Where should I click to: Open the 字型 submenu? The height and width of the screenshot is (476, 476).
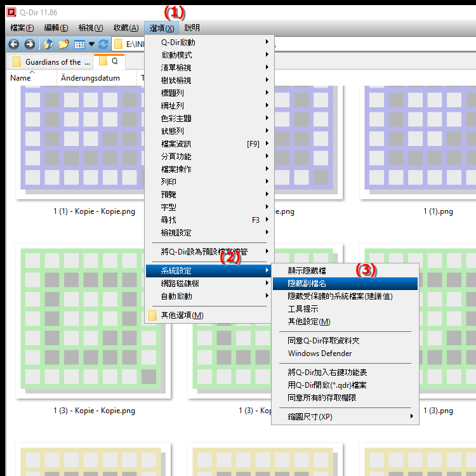[209, 208]
